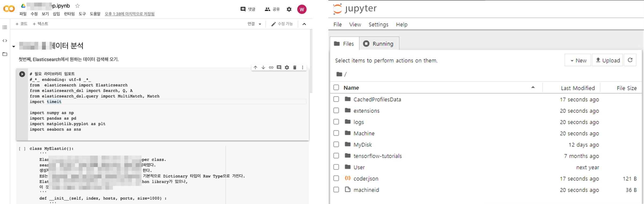The height and width of the screenshot is (204, 644).
Task: Open code snippets sidebar icon
Action: point(5,41)
